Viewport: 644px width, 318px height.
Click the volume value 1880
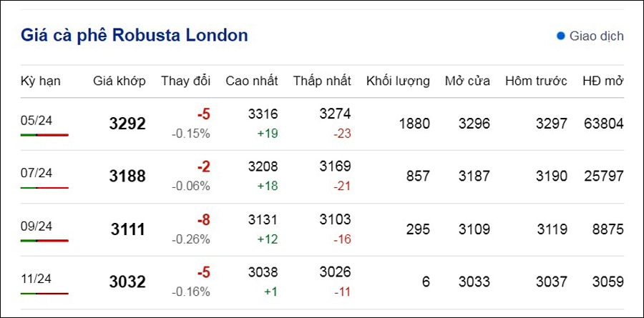click(414, 124)
